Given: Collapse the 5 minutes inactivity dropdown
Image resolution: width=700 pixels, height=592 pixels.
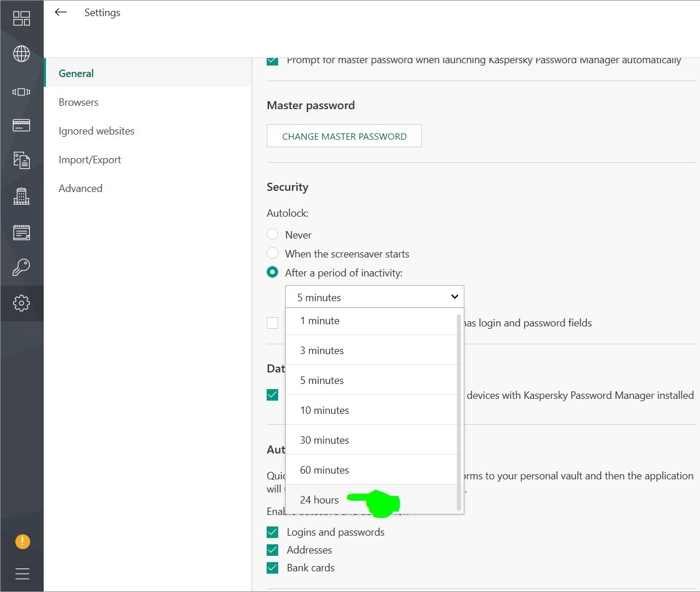Looking at the screenshot, I should (375, 297).
